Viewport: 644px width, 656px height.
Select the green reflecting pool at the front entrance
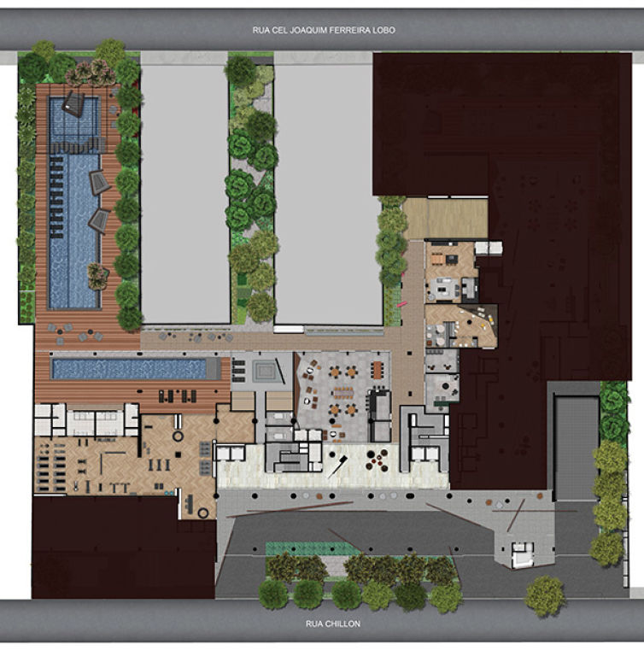tap(312, 548)
